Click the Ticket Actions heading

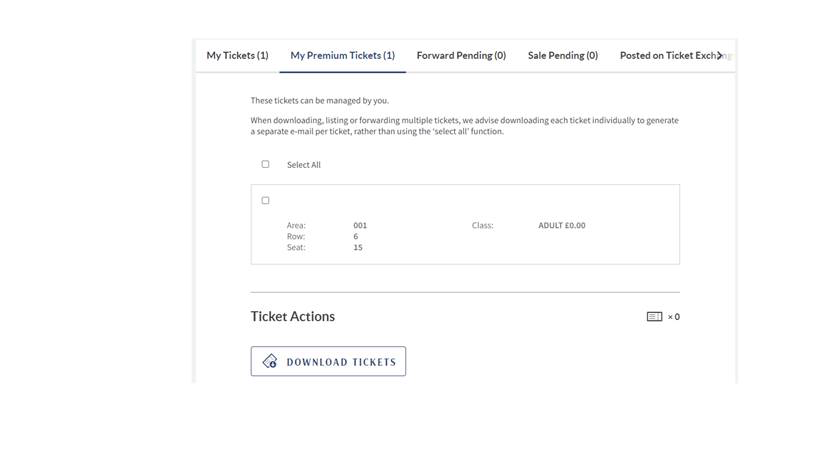[292, 316]
